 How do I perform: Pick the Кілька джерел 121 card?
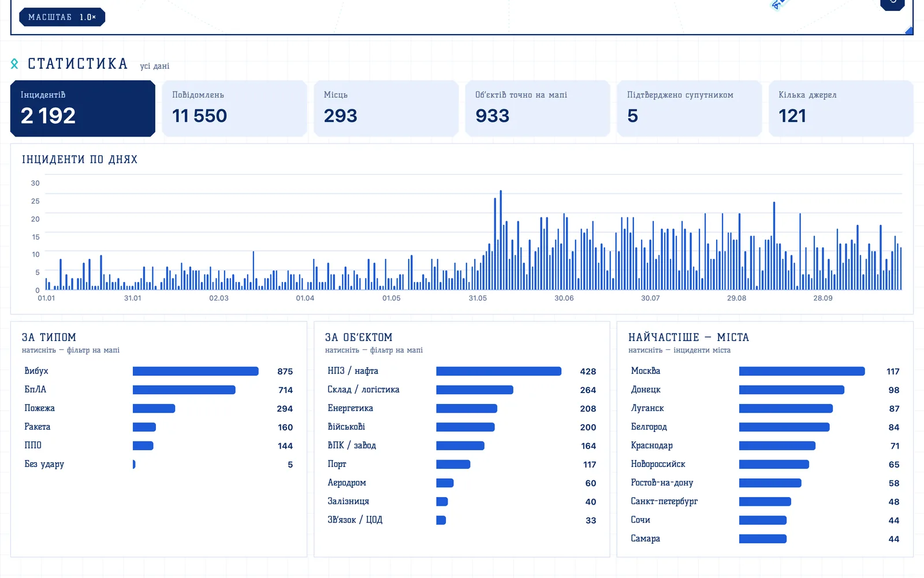(841, 109)
